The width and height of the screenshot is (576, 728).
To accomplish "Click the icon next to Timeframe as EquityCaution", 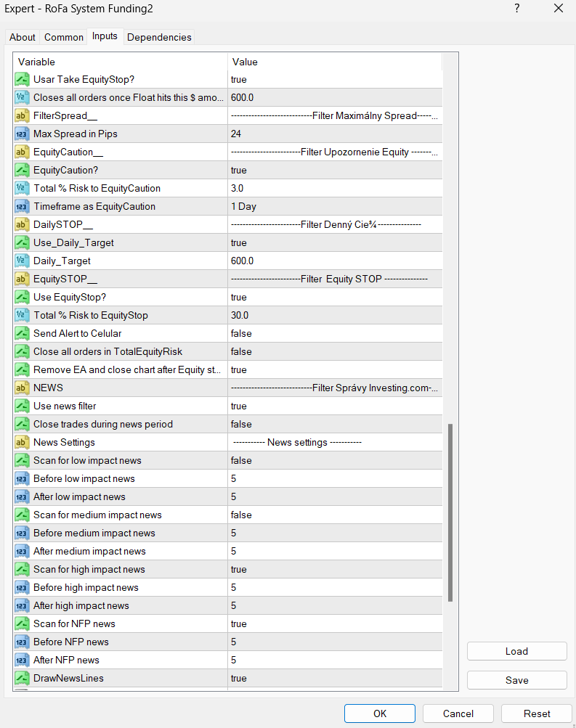I will (x=22, y=206).
